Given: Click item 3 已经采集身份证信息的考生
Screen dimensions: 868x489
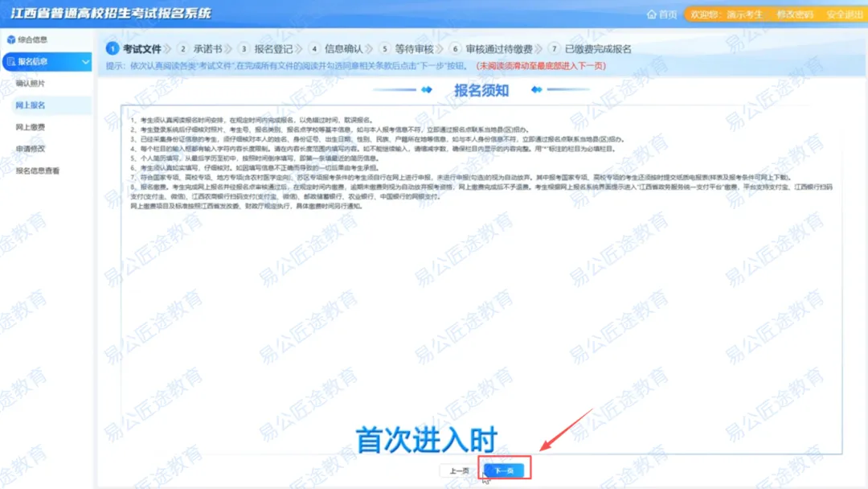Looking at the screenshot, I should click(x=378, y=139).
